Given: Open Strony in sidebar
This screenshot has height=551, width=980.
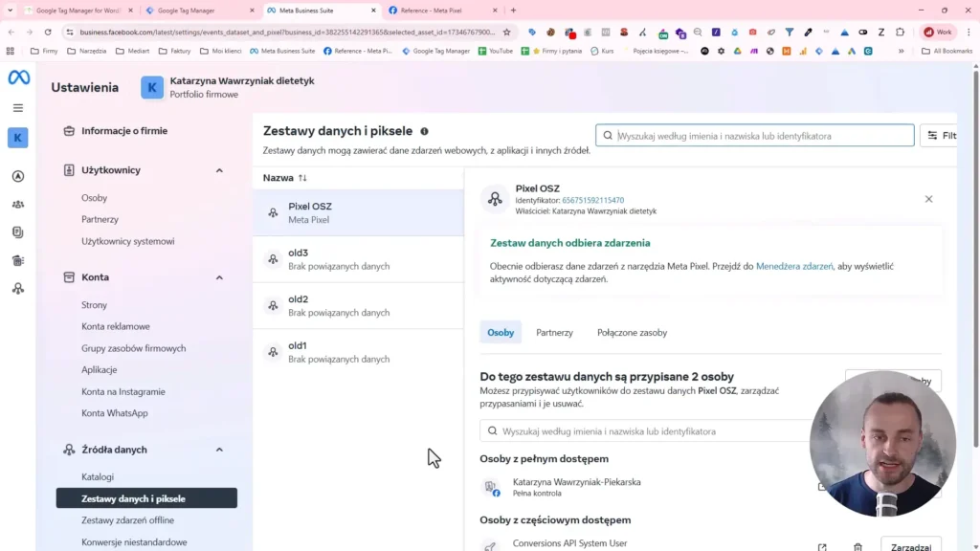Looking at the screenshot, I should (x=95, y=305).
